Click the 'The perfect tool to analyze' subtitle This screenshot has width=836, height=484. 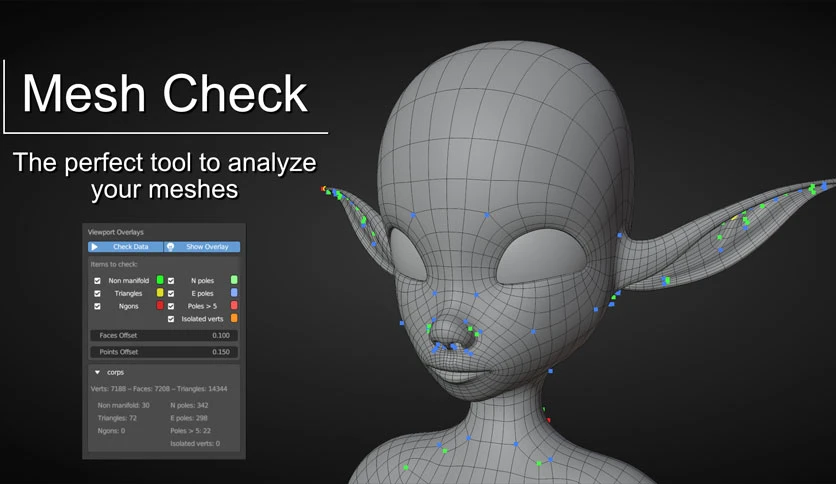tap(164, 163)
